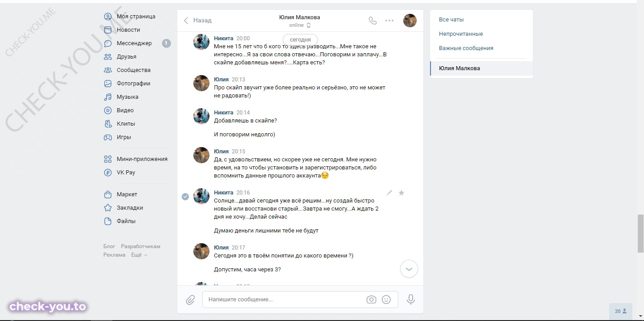644x321 pixels.
Task: Click the message 'Допустим, часа через 3?'
Action: (x=247, y=270)
